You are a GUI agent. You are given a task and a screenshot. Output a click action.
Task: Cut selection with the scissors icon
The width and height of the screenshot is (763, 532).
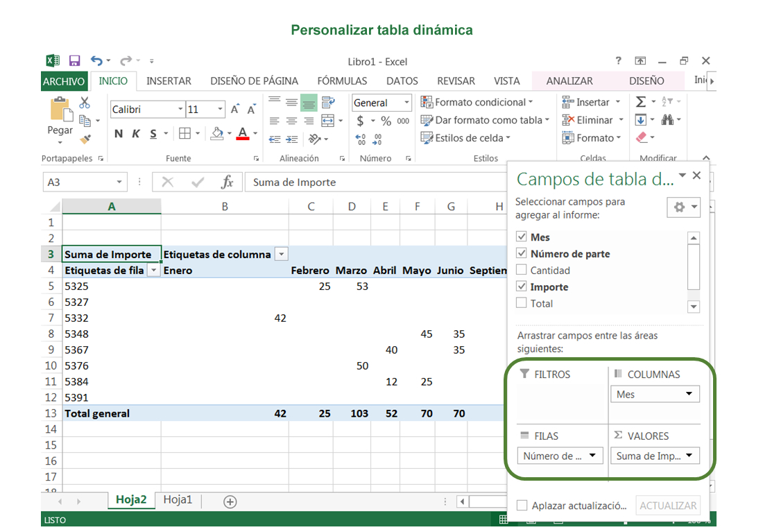pyautogui.click(x=85, y=102)
